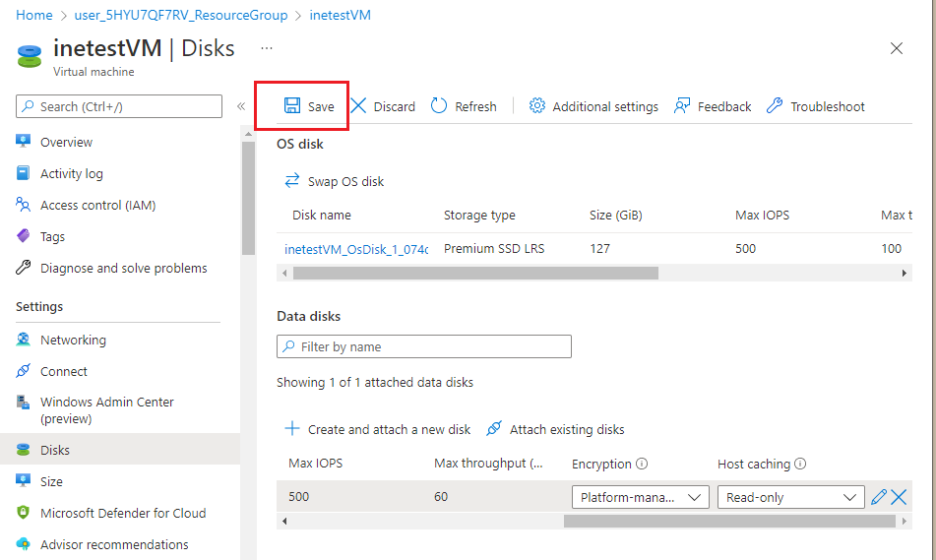
Task: Discard pending disk changes
Action: pos(383,106)
